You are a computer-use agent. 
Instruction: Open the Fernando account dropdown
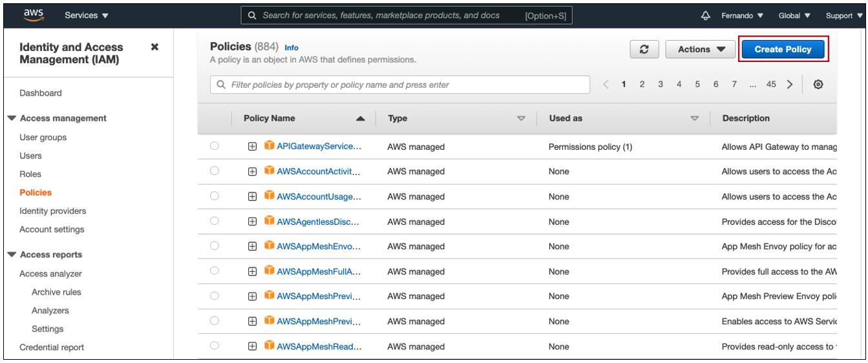coord(742,16)
